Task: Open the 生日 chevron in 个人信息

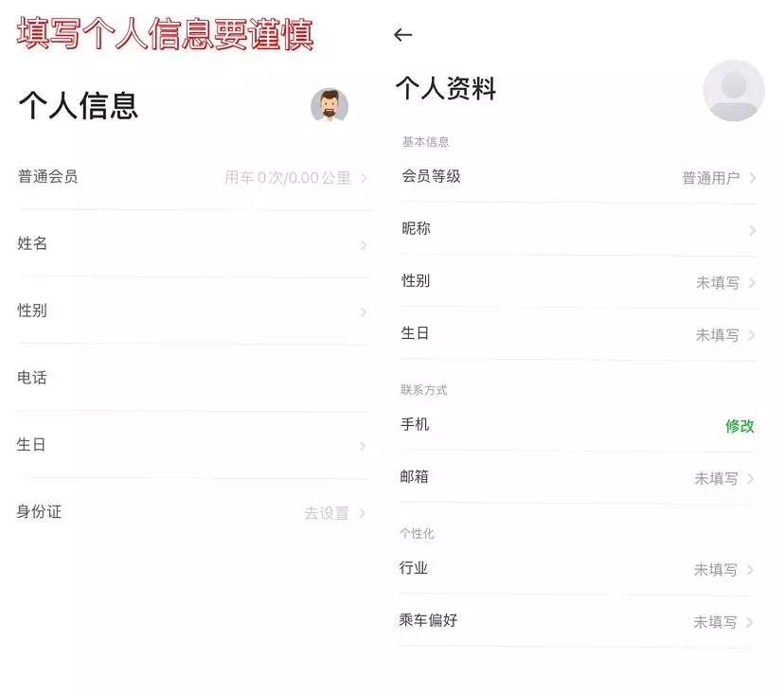Action: pos(364,446)
